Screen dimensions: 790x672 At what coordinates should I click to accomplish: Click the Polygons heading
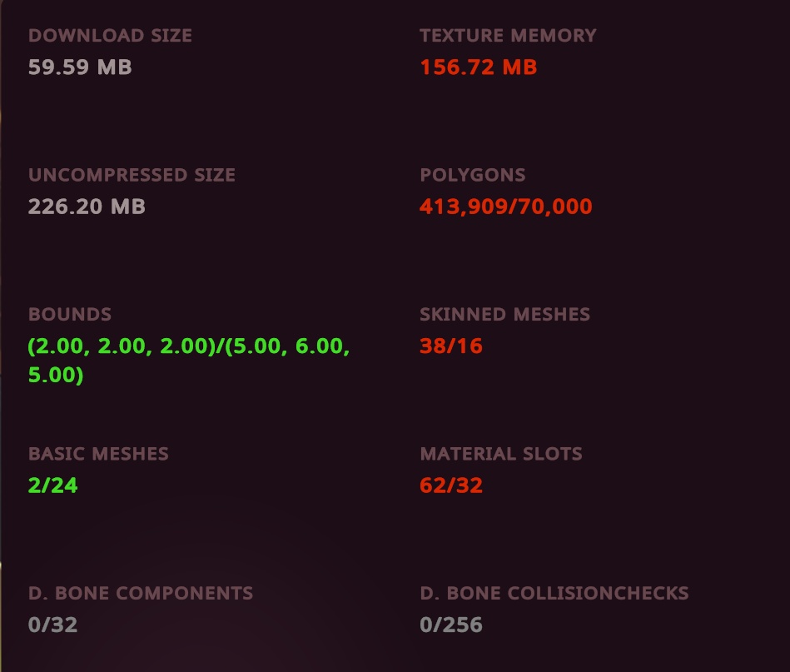click(x=473, y=175)
